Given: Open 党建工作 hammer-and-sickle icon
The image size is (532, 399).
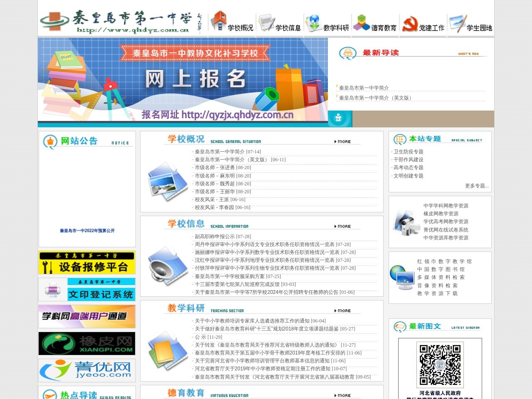Looking at the screenshot, I should pyautogui.click(x=410, y=24).
